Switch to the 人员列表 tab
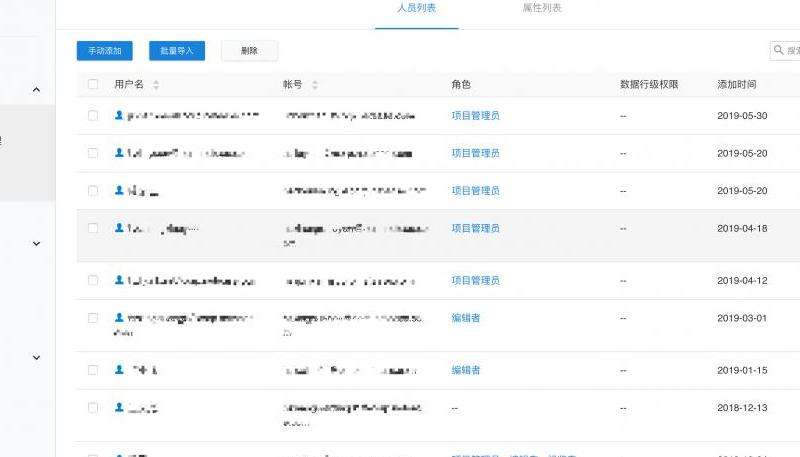 pos(416,8)
